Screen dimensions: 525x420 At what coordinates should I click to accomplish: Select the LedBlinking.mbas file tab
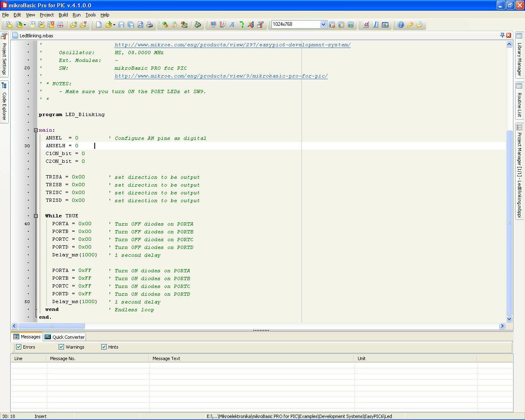pos(33,36)
